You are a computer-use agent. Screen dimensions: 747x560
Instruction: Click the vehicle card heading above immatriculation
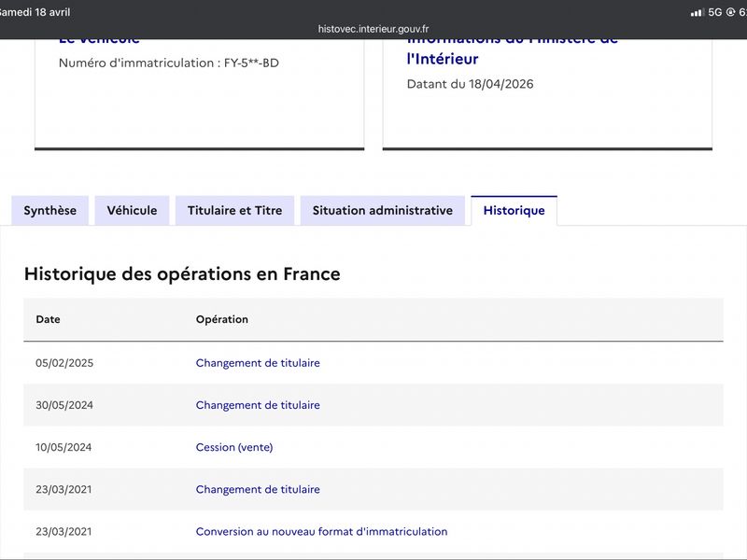click(x=99, y=42)
